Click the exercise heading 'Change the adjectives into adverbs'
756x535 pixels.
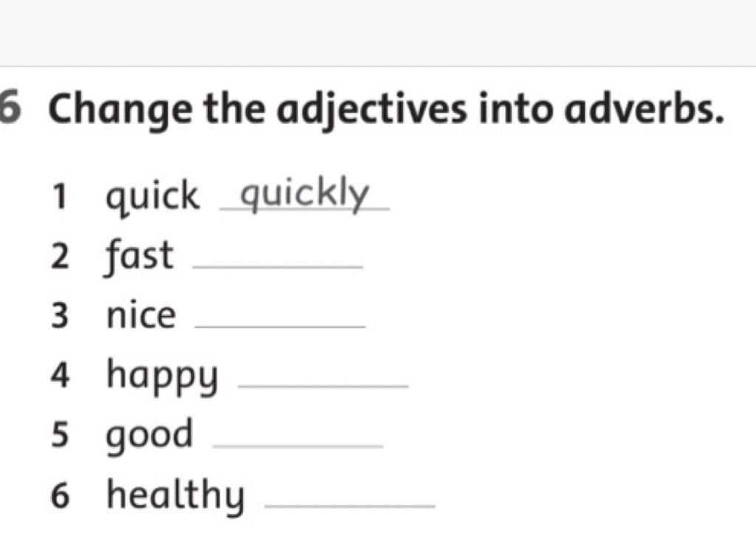tap(387, 111)
